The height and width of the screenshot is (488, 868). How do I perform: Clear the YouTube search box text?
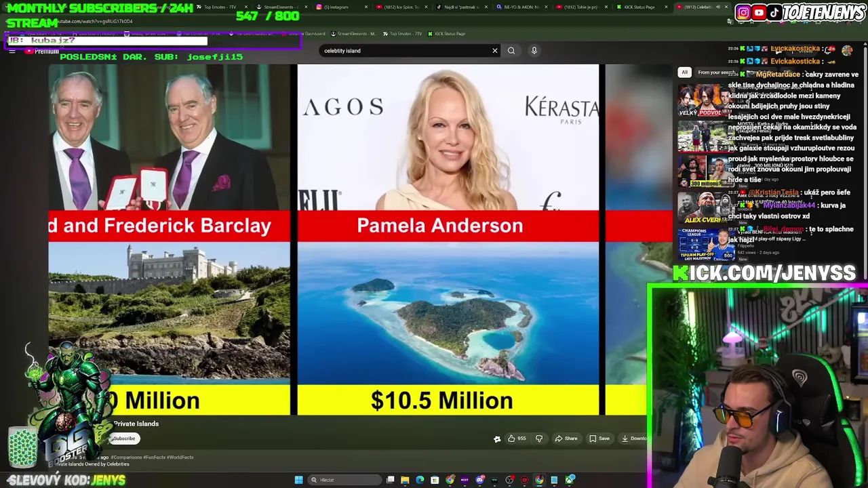tap(495, 50)
